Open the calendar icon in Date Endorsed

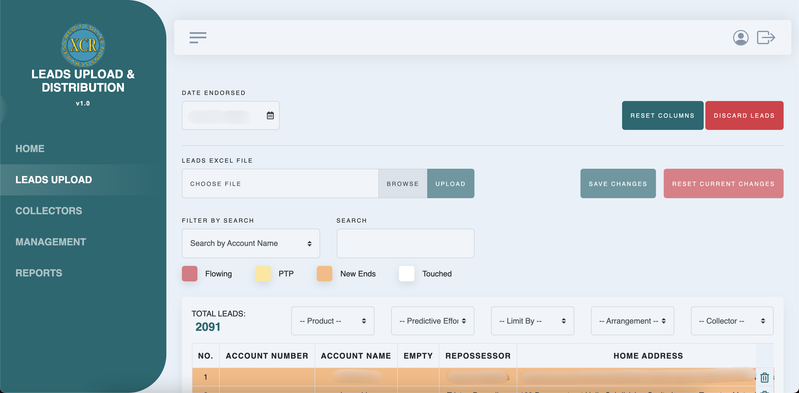pos(270,116)
